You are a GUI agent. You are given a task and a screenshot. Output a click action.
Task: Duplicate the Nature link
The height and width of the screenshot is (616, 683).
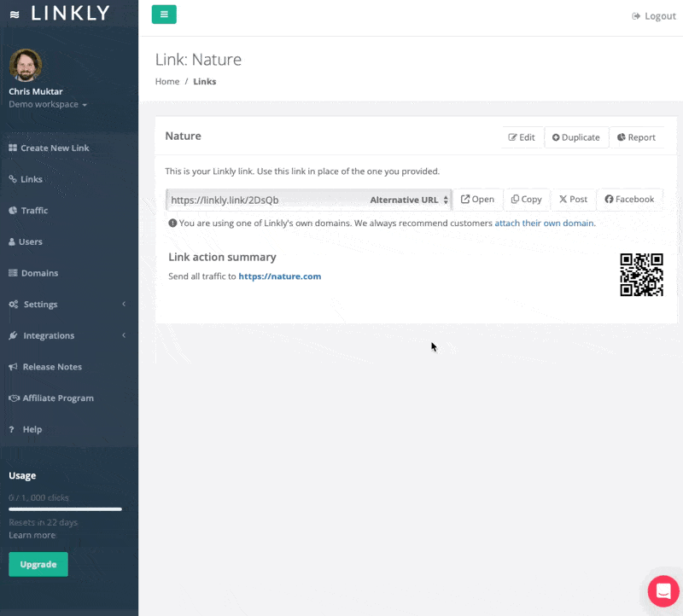pyautogui.click(x=576, y=137)
